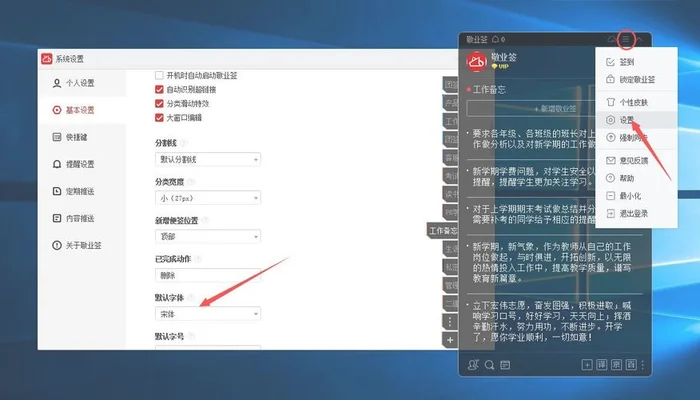The width and height of the screenshot is (700, 400).
Task: Open 快捷键 settings page
Action: click(82, 137)
